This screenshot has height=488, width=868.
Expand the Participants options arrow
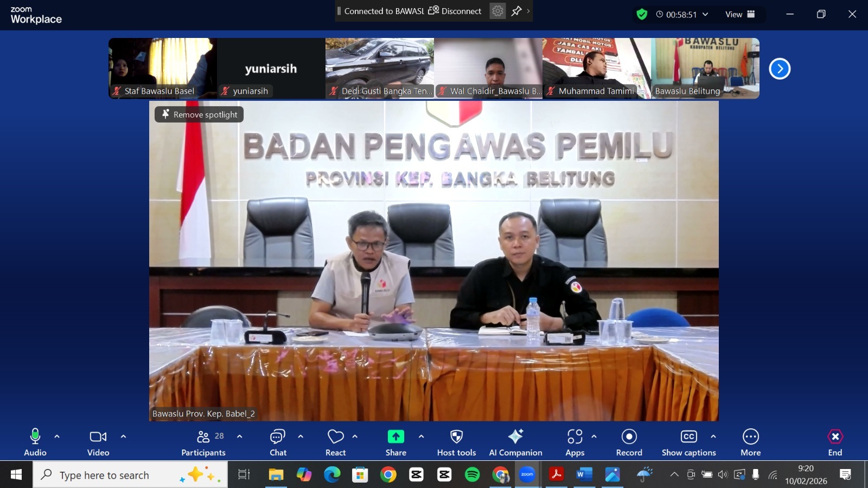pos(239,436)
